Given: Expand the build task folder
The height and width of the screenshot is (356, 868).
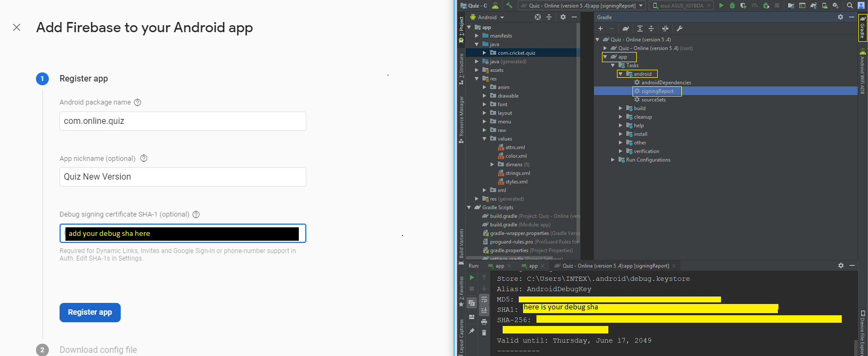Looking at the screenshot, I should [621, 108].
